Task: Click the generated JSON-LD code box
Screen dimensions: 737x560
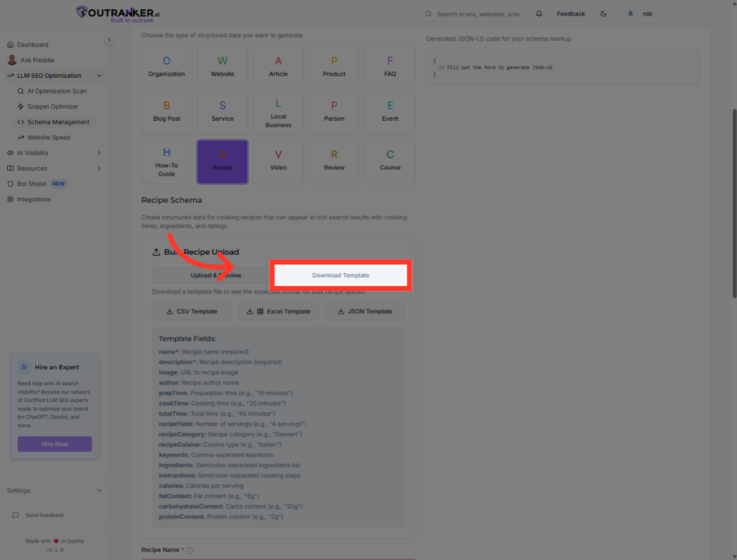Action: [563, 67]
